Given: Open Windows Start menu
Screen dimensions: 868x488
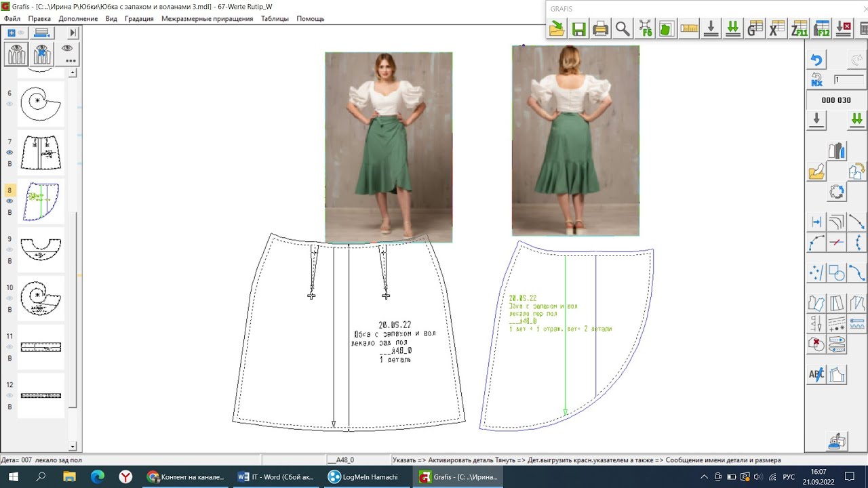Looking at the screenshot, I should tap(13, 476).
